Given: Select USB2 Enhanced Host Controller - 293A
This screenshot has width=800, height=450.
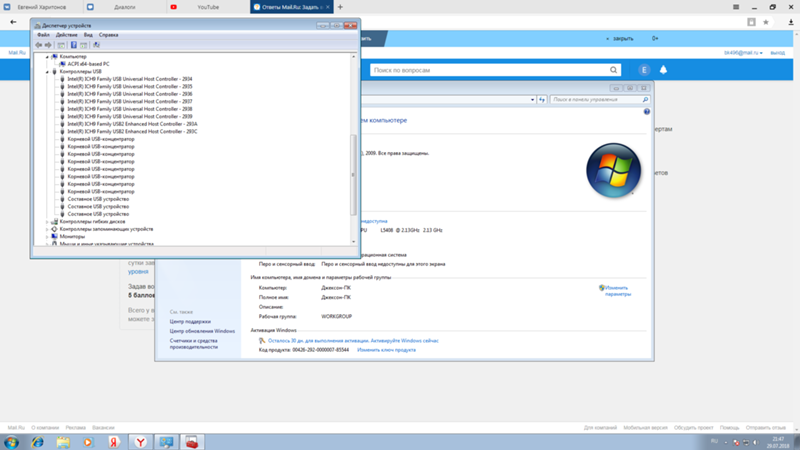Looking at the screenshot, I should coord(132,124).
